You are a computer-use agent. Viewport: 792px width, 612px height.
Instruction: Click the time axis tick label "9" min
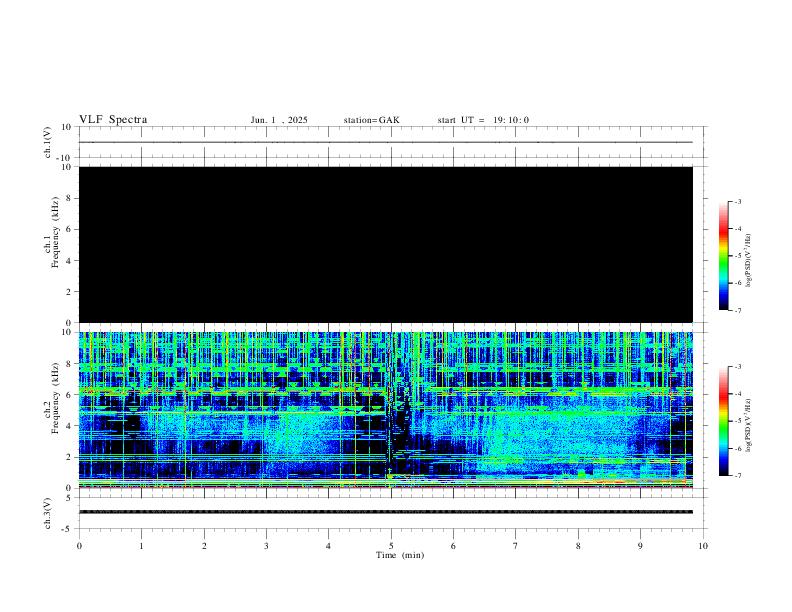pyautogui.click(x=640, y=546)
